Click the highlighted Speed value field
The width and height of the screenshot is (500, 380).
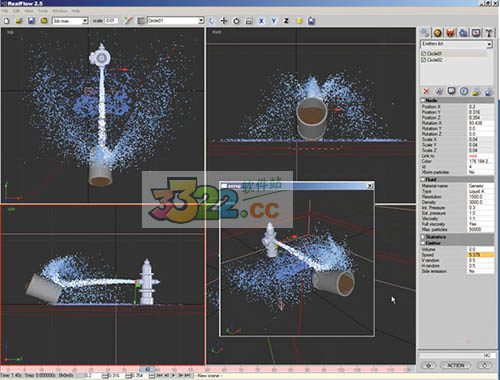tap(480, 255)
